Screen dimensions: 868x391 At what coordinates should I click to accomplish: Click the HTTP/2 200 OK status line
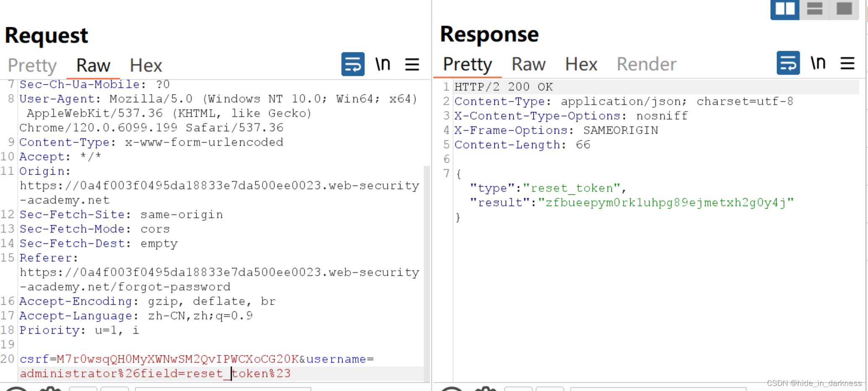tap(504, 87)
